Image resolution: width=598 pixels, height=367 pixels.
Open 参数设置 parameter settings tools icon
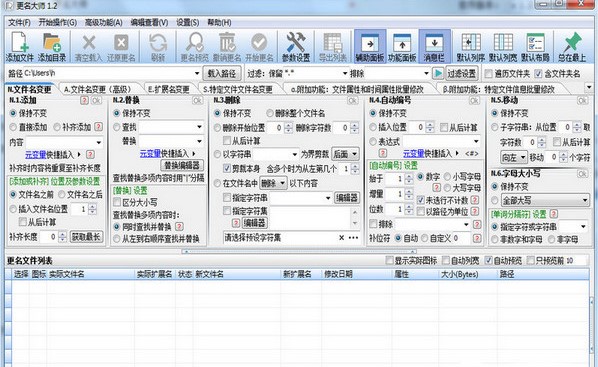pos(296,47)
